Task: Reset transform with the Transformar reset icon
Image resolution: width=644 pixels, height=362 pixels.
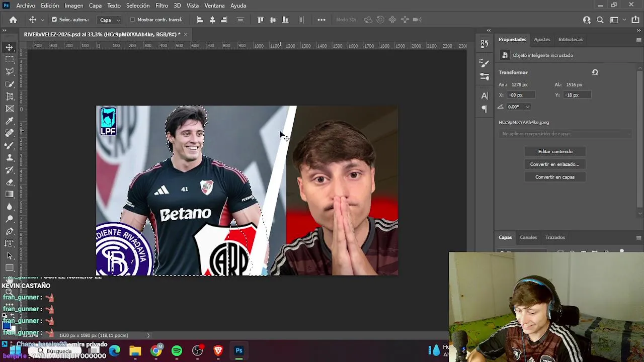Action: click(595, 72)
